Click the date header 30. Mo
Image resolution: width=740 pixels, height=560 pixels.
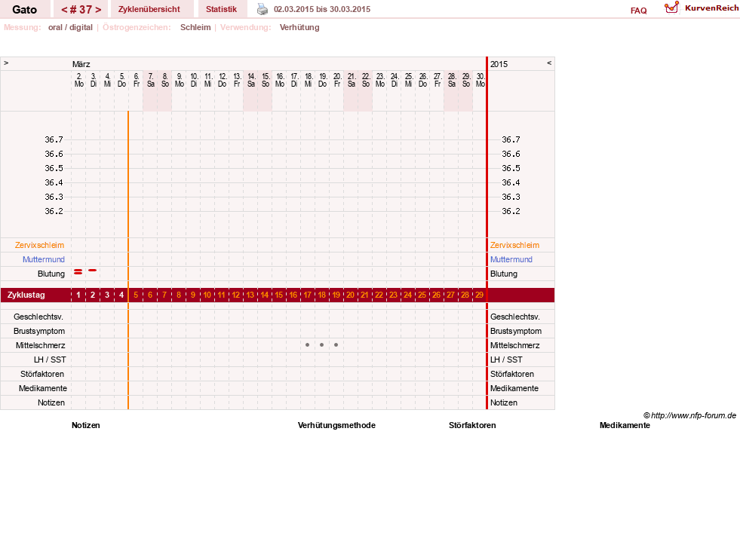tap(480, 80)
